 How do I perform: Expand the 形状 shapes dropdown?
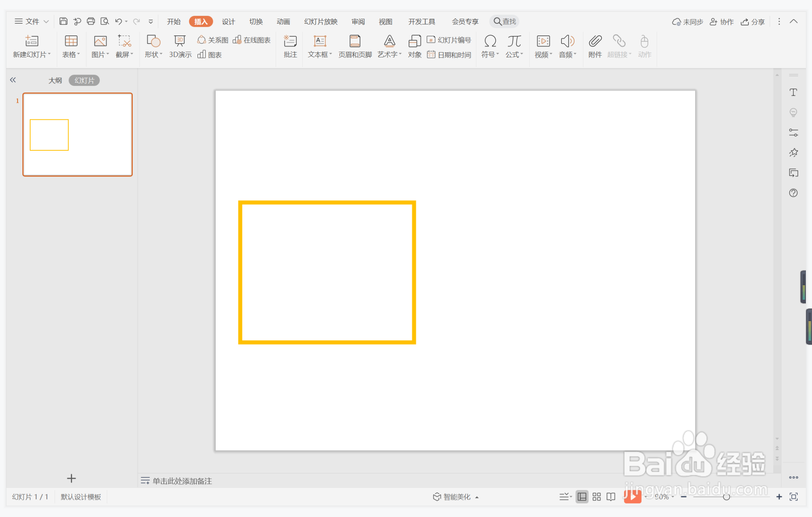click(154, 54)
